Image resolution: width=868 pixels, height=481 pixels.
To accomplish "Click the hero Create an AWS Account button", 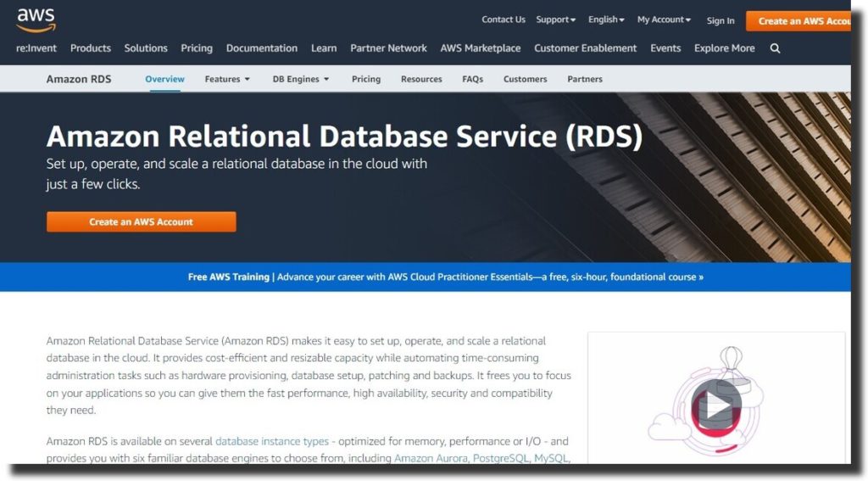I will pyautogui.click(x=142, y=221).
